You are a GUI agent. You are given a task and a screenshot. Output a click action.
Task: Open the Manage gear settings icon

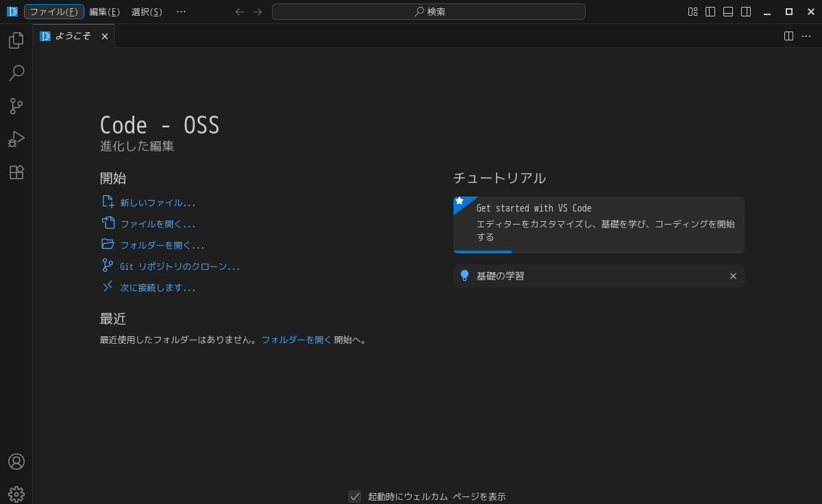tap(16, 494)
